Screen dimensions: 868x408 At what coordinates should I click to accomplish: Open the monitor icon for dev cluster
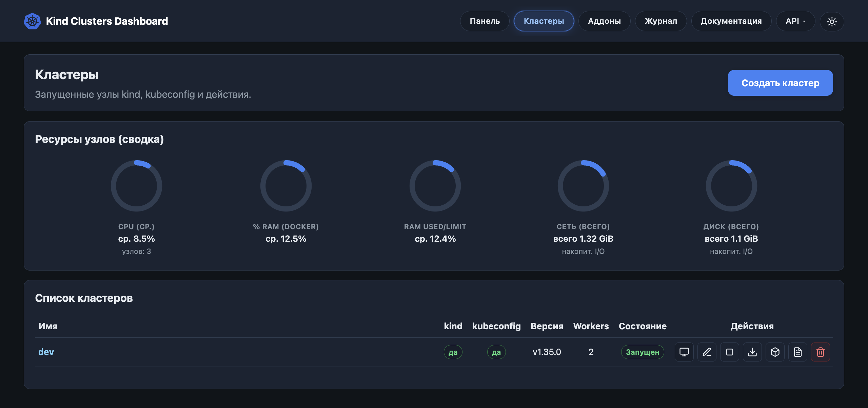(684, 352)
